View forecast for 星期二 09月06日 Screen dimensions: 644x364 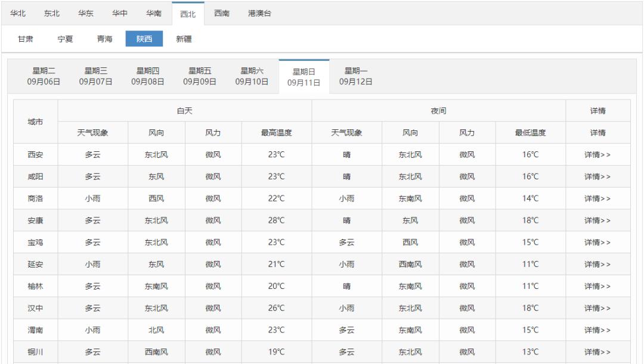point(44,77)
